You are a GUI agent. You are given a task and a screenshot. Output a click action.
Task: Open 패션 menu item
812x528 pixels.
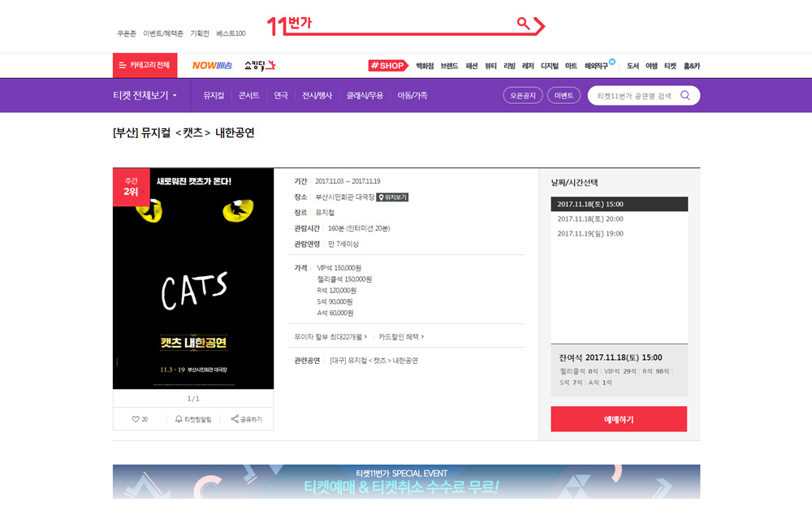pos(472,66)
